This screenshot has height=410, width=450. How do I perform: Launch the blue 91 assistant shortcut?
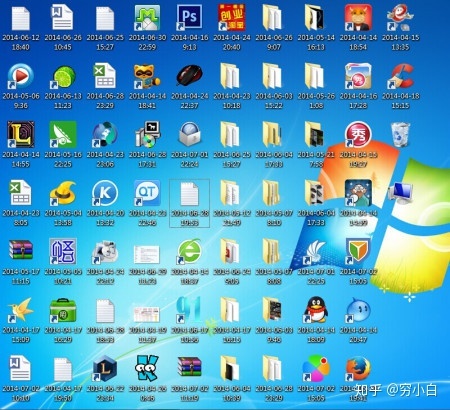point(189,310)
